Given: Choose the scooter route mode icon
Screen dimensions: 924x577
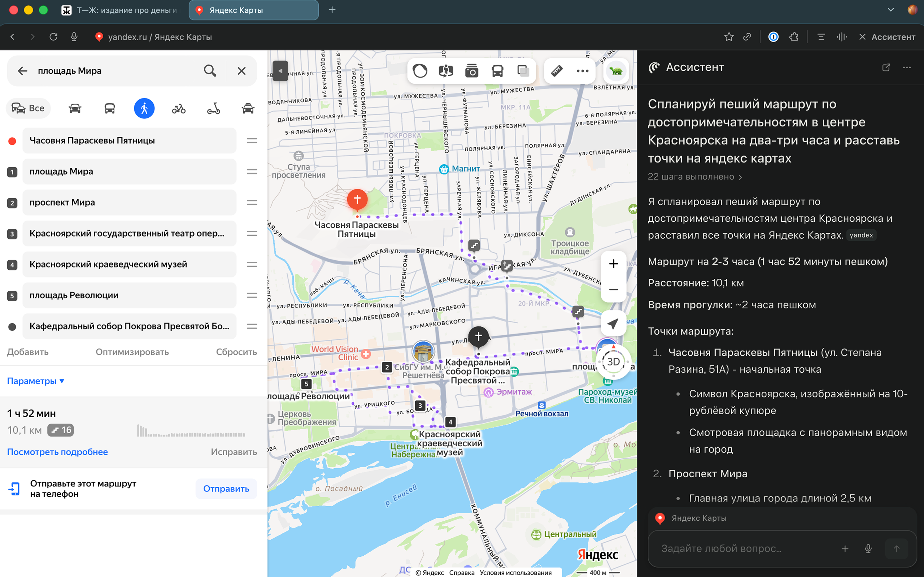Looking at the screenshot, I should tap(214, 109).
